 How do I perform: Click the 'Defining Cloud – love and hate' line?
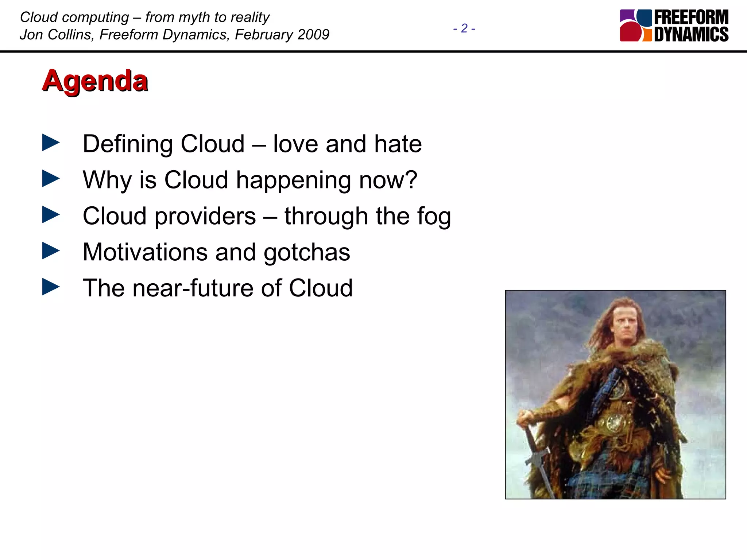pos(252,144)
